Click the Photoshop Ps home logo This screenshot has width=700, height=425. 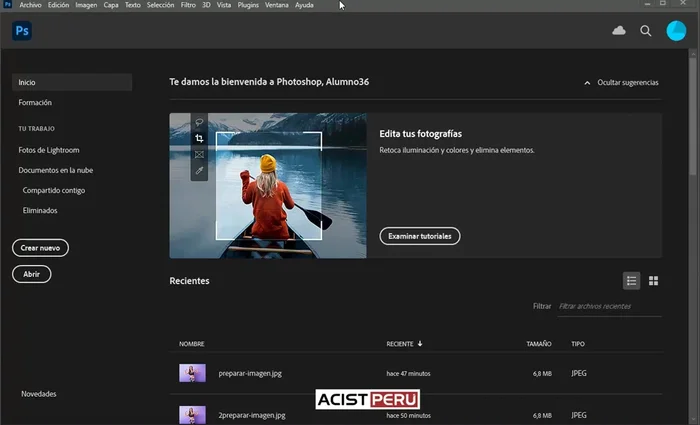click(22, 31)
